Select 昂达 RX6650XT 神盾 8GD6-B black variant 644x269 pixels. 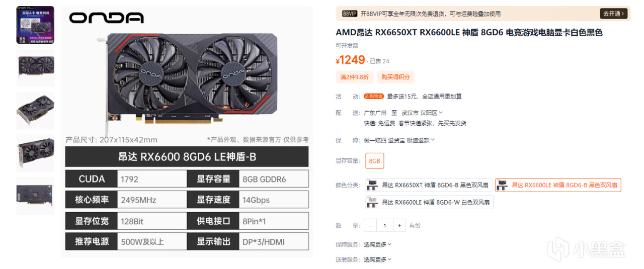click(429, 185)
